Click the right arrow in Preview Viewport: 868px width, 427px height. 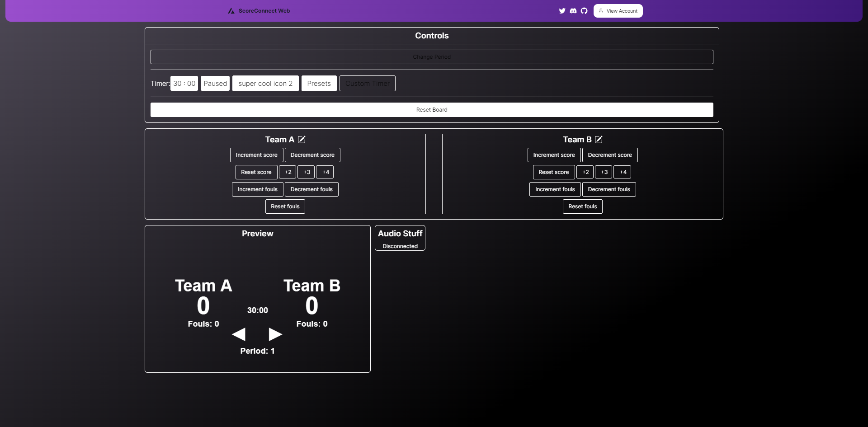click(275, 334)
